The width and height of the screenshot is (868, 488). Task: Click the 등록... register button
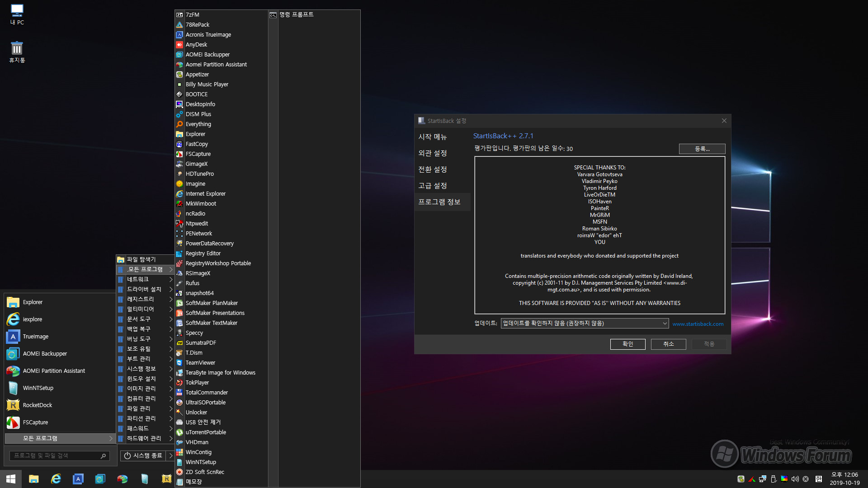[702, 149]
